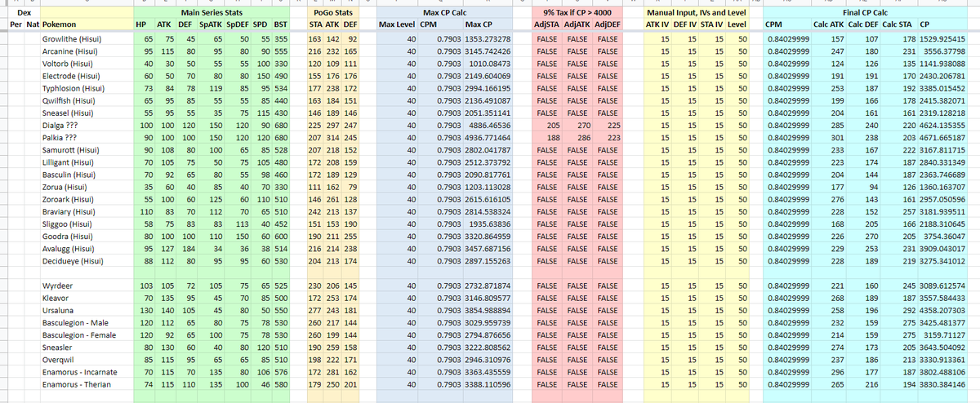This screenshot has height=403, width=980.
Task: Select the "PoGo Stats" group header
Action: point(333,14)
